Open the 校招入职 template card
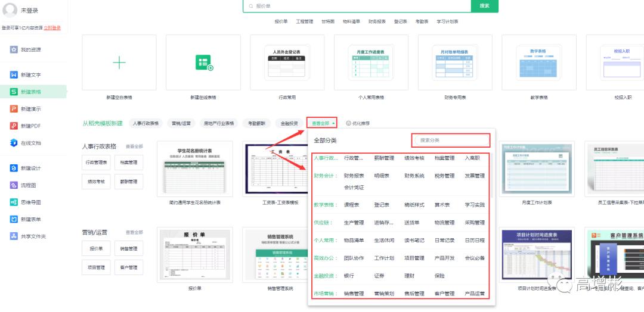Viewport: 644px width, 312px height. click(615, 63)
